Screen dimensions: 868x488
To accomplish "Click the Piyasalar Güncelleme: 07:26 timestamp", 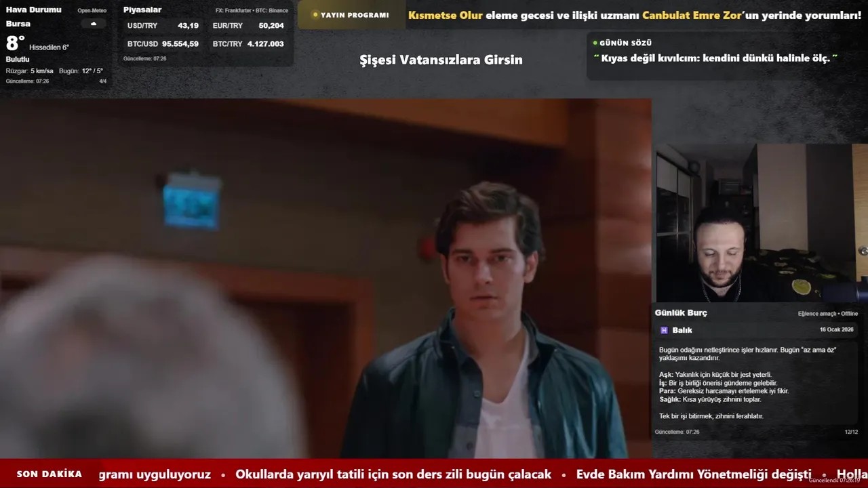I will 144,59.
